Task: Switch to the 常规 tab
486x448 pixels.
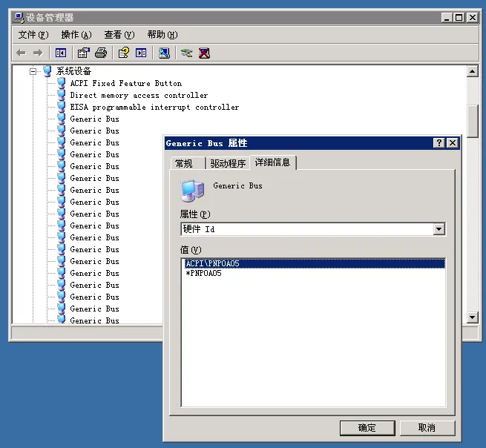Action: pos(188,163)
